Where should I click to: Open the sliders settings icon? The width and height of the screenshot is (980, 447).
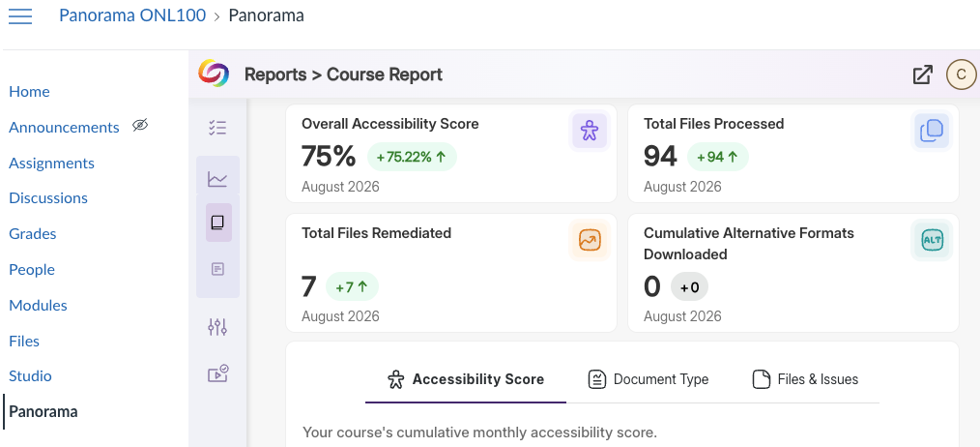tap(217, 326)
